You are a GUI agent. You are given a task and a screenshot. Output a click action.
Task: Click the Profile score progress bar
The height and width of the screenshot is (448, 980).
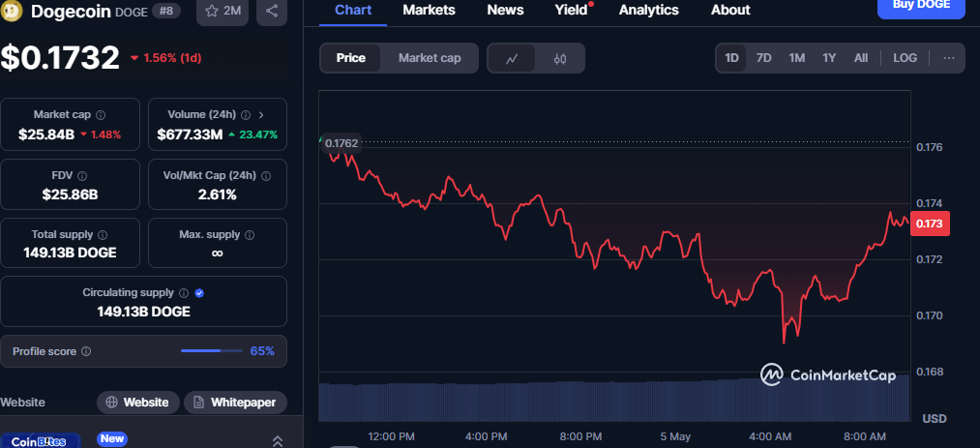211,351
